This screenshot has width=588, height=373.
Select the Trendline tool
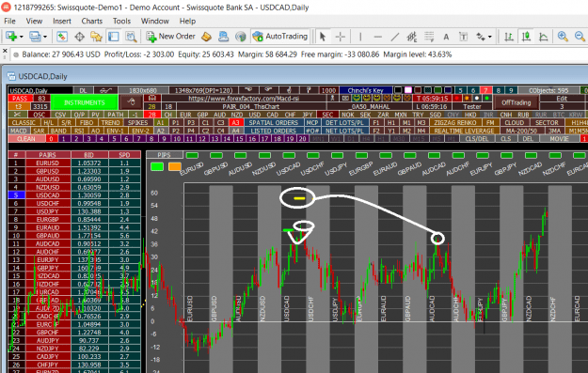coord(395,37)
